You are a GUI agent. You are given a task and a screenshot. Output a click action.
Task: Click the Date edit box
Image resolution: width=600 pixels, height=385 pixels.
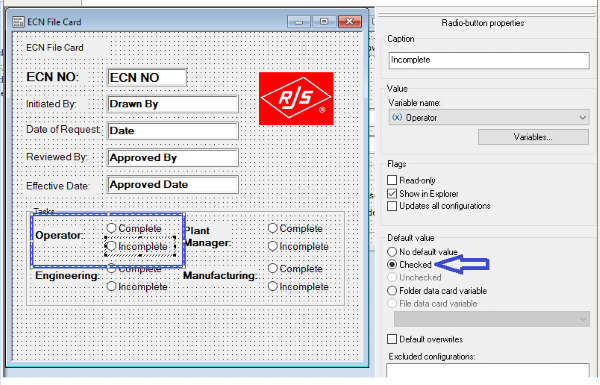pos(173,131)
